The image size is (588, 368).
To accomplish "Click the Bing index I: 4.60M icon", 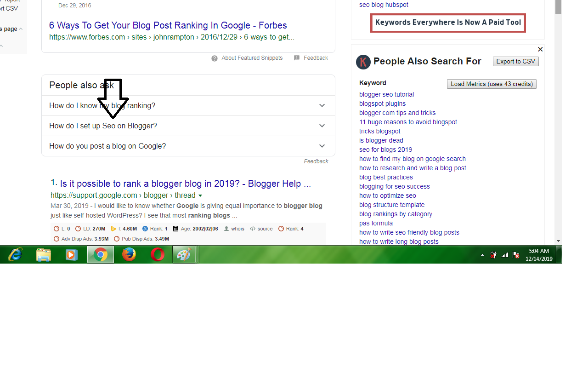I will click(x=113, y=229).
